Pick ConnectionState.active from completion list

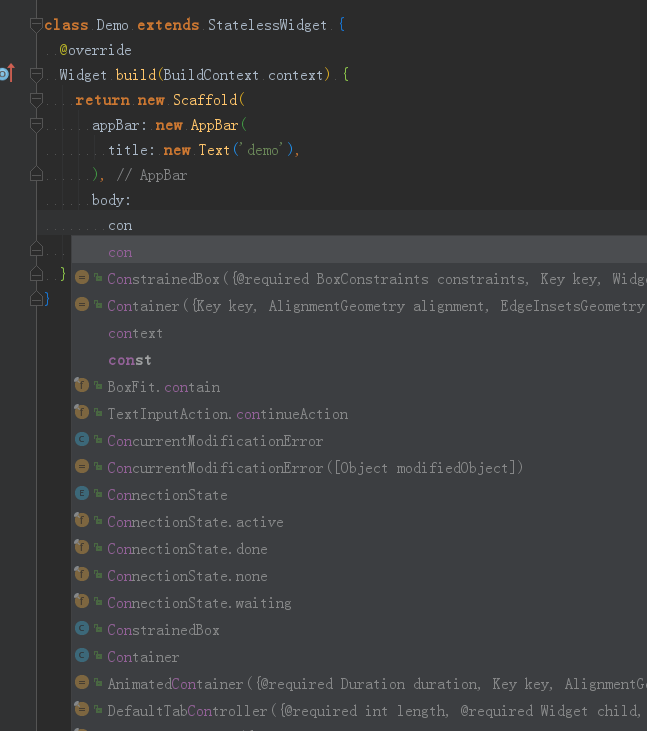click(359, 522)
